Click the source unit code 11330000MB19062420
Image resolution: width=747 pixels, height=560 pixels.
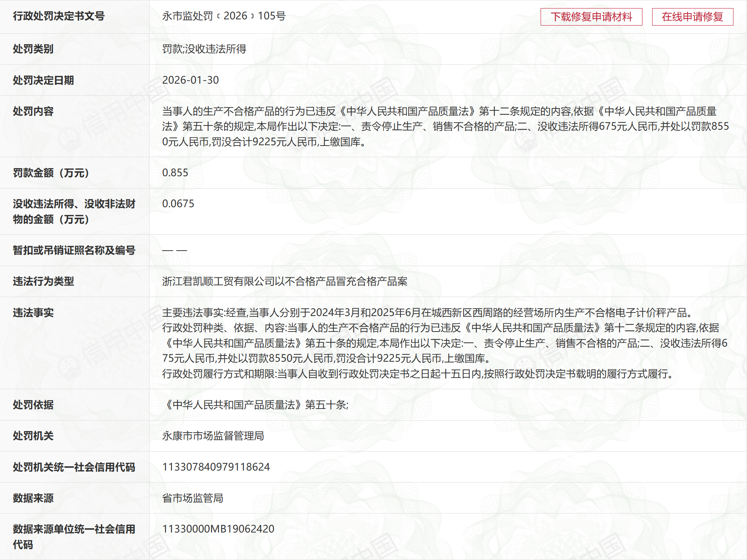coord(218,529)
